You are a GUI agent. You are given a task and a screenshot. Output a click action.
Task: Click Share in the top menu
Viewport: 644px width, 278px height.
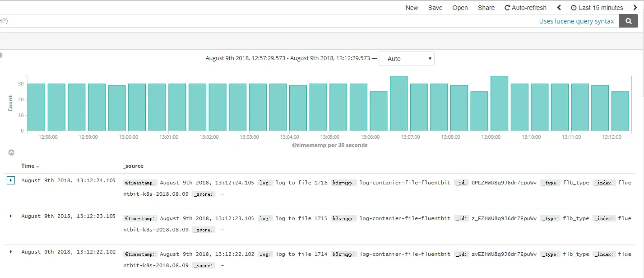click(x=486, y=8)
